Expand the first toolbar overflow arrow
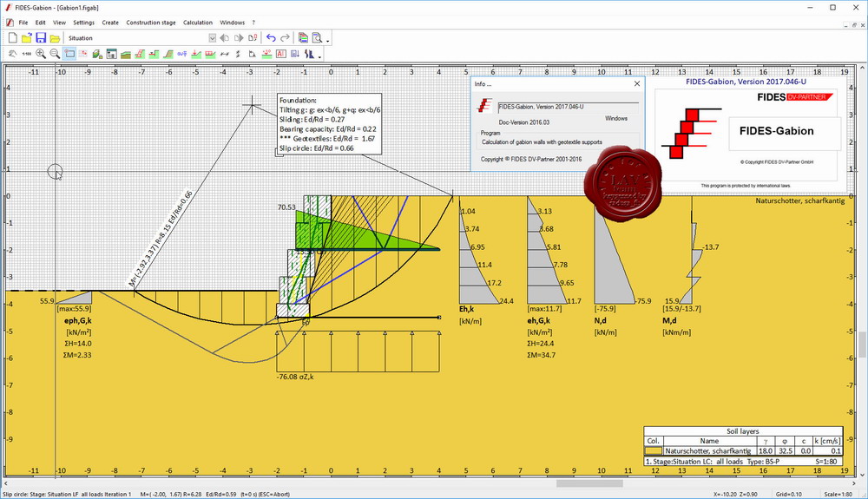This screenshot has height=499, width=868. [328, 41]
